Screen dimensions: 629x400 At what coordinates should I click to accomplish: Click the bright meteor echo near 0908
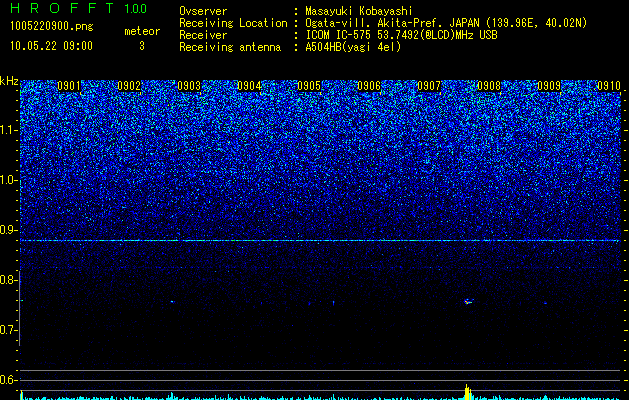468,301
